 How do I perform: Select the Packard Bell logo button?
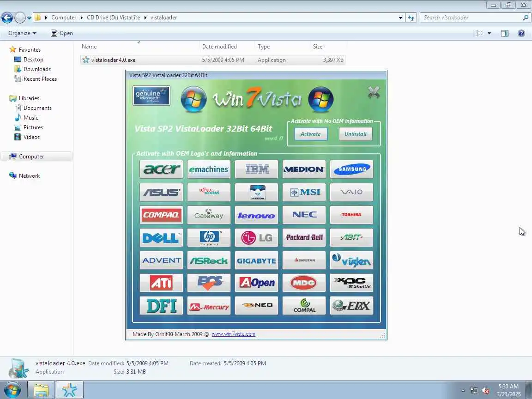point(304,237)
